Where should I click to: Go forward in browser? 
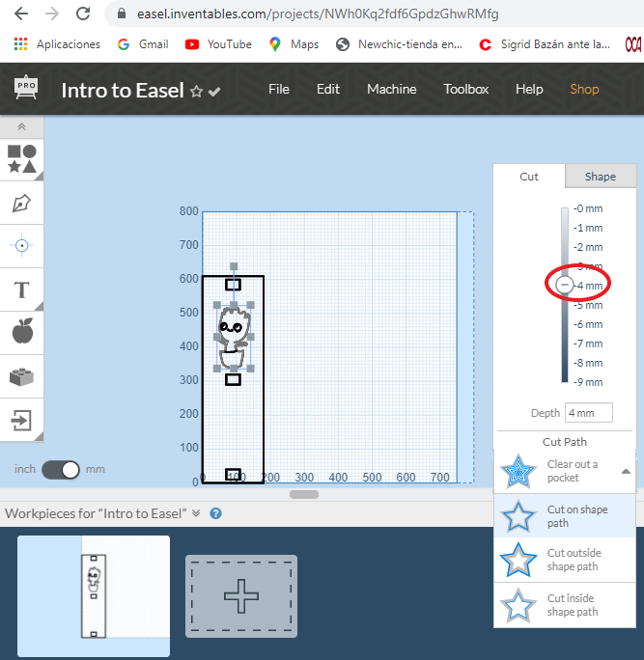point(52,14)
